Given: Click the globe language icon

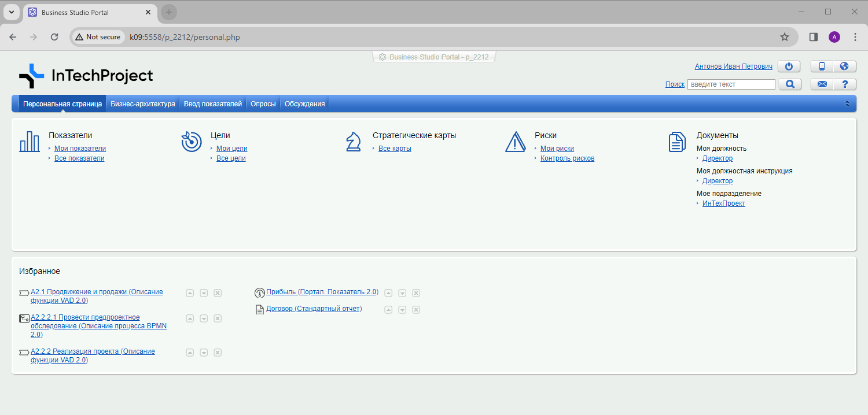Looking at the screenshot, I should (844, 66).
